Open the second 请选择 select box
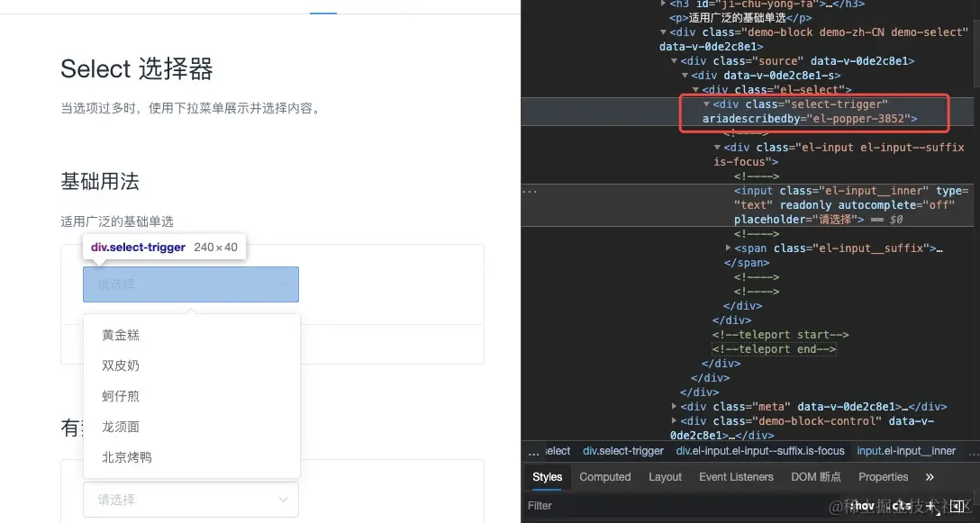Image resolution: width=980 pixels, height=523 pixels. (x=191, y=500)
